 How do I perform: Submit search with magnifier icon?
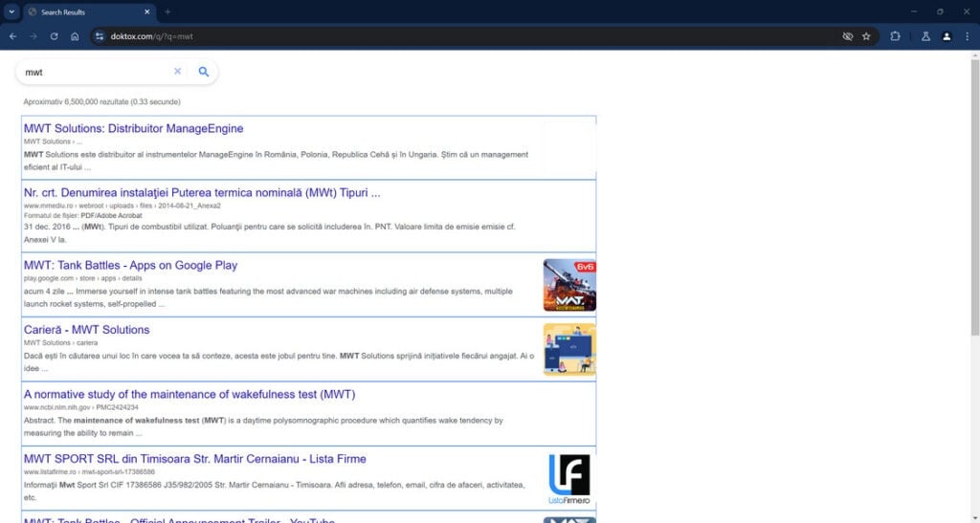pos(204,71)
